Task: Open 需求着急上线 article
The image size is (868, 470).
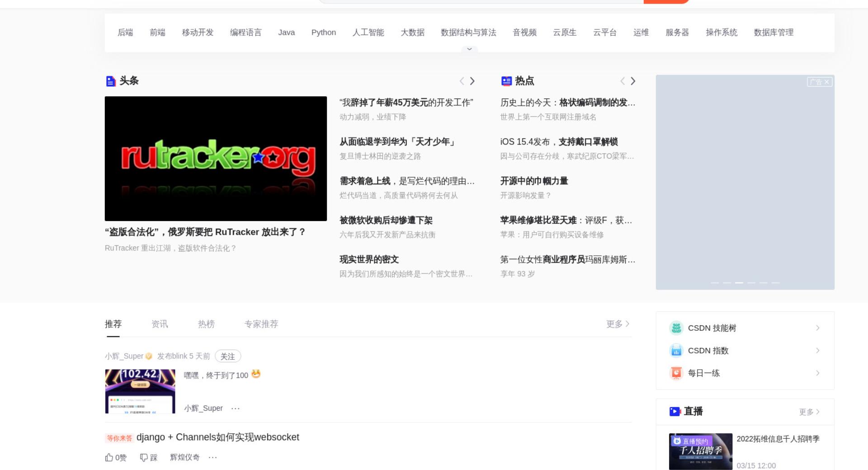Action: point(407,181)
